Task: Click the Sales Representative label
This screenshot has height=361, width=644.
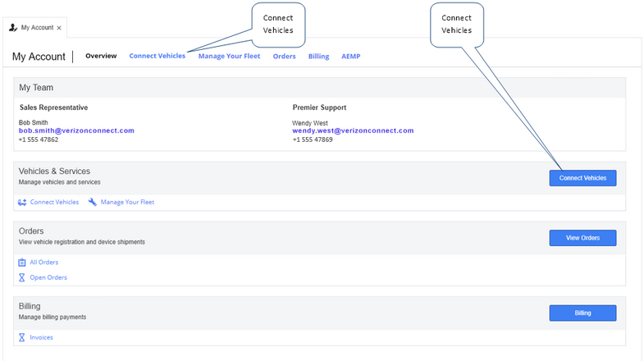Action: click(54, 107)
